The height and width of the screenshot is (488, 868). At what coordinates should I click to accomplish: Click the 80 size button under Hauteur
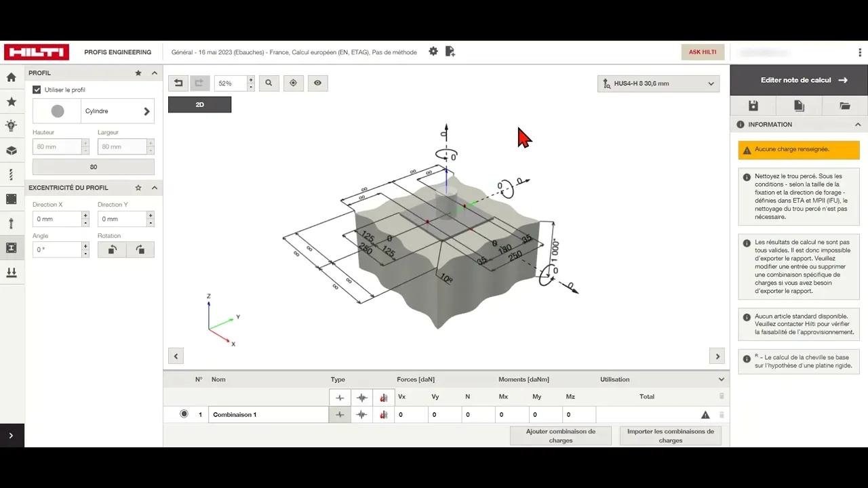[x=94, y=167]
